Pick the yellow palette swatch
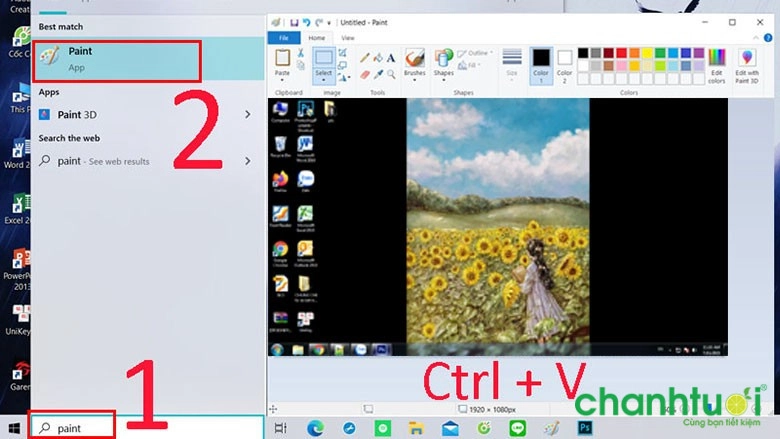Image resolution: width=780 pixels, height=439 pixels. (647, 53)
